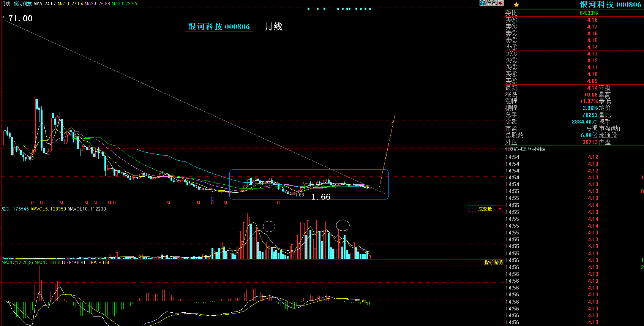Click the MACD(12,26,9) indicator name

pyautogui.click(x=17, y=263)
